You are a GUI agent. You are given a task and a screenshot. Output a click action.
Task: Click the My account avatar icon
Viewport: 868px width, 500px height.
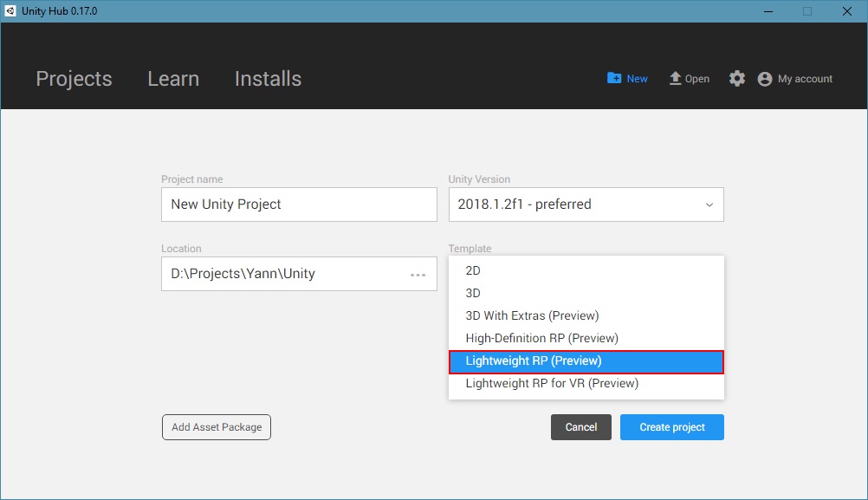(x=765, y=79)
